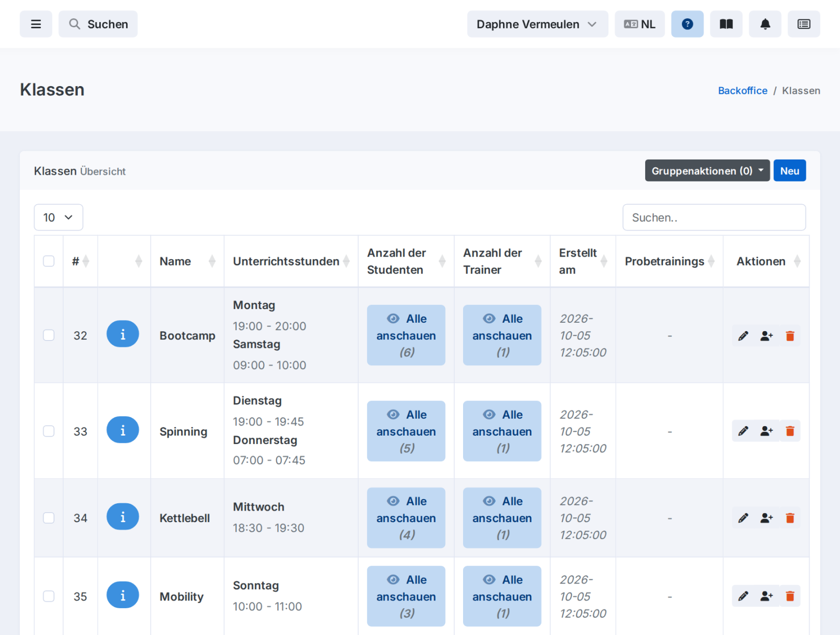The width and height of the screenshot is (840, 635).
Task: Delete the Kettlebell class
Action: coord(790,518)
